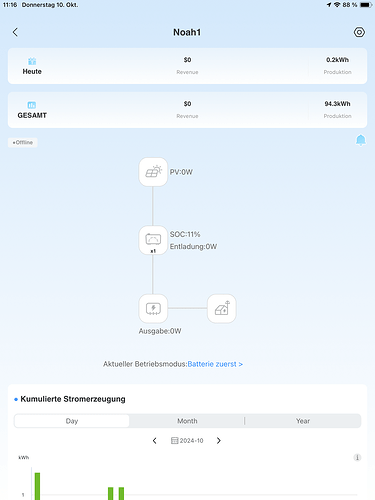This screenshot has height=500, width=375.
Task: Tap the solar panel PV icon
Action: pyautogui.click(x=153, y=172)
